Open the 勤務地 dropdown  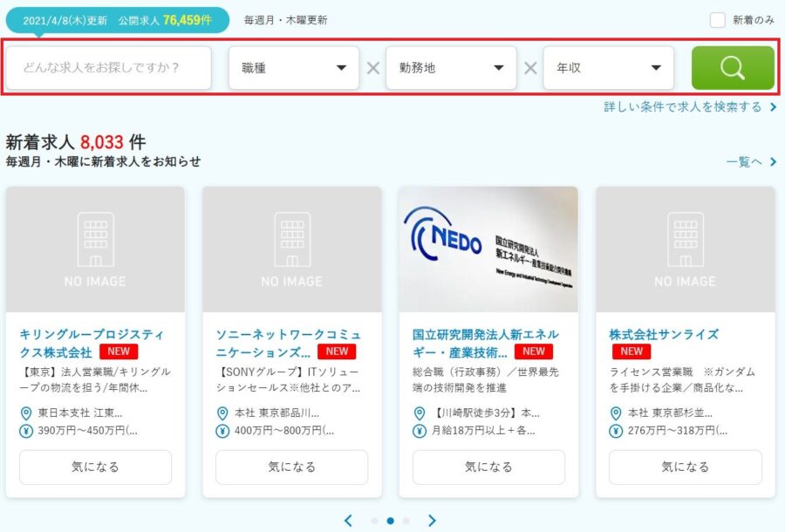tap(451, 67)
